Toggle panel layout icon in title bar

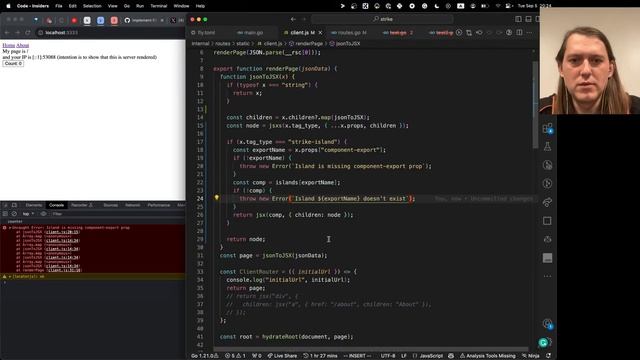point(529,19)
